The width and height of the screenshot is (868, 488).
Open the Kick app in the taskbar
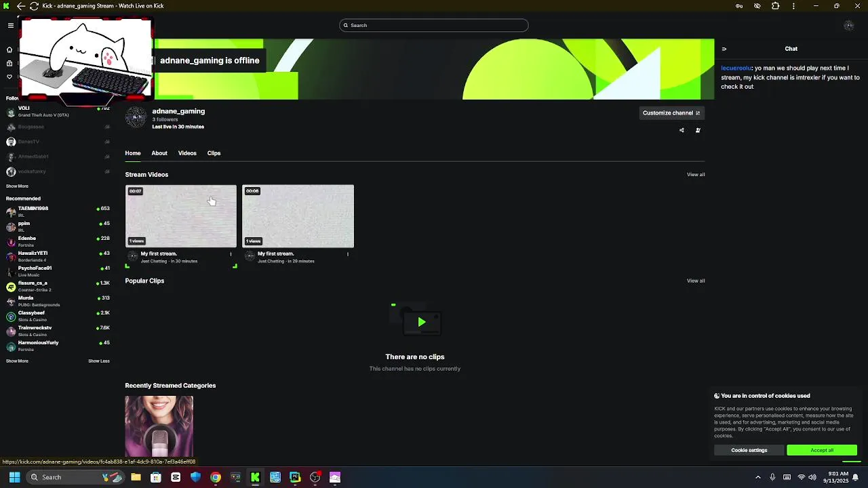click(256, 477)
